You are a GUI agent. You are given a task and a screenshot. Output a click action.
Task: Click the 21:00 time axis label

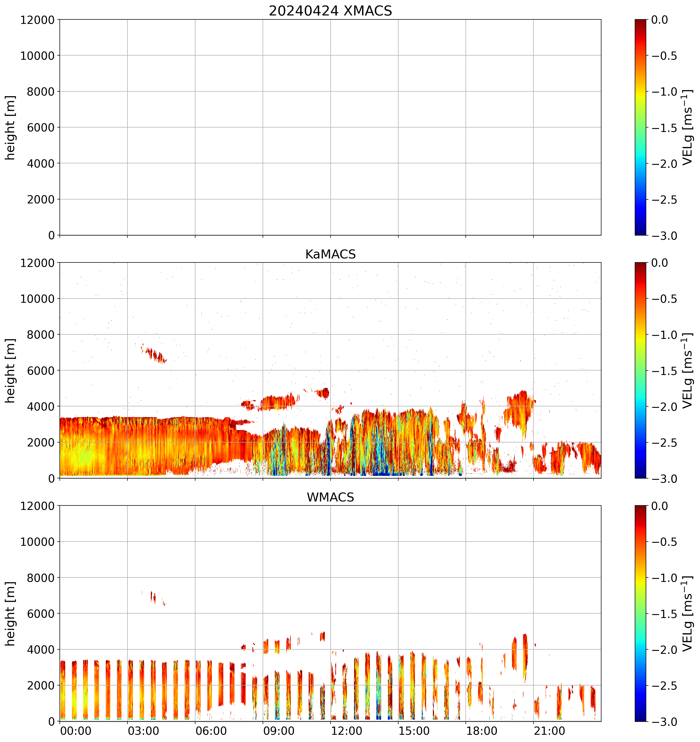[x=549, y=731]
